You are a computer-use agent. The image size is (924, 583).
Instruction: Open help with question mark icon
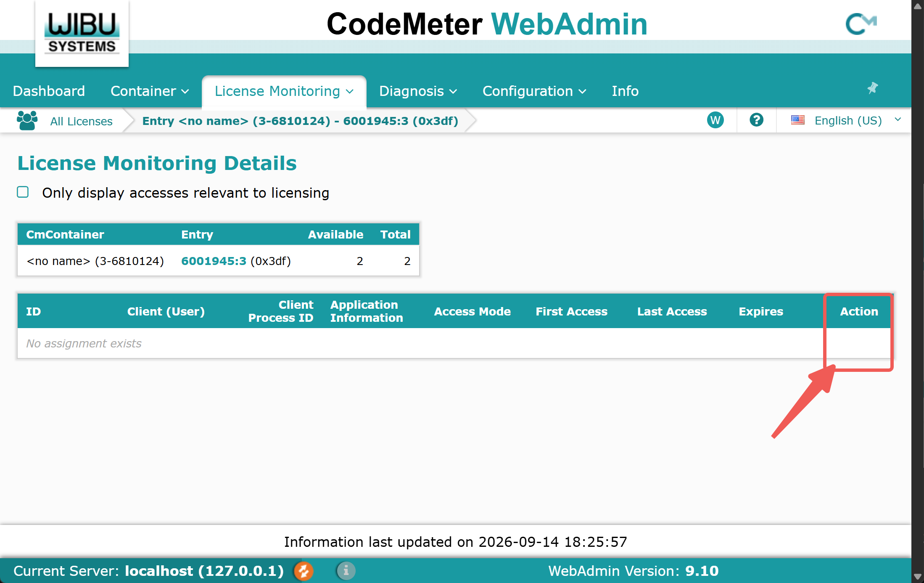tap(756, 120)
